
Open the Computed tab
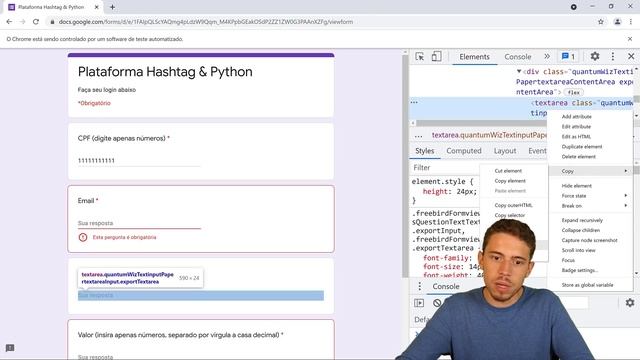[464, 151]
